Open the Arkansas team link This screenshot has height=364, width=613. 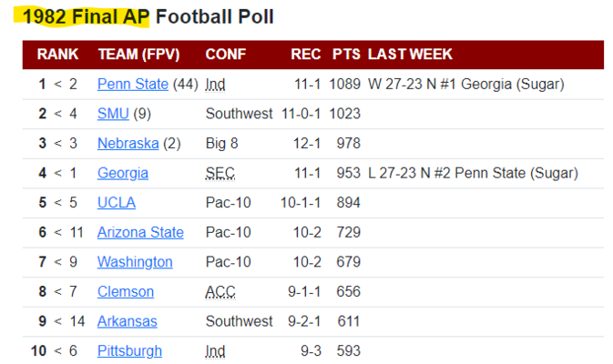(x=127, y=321)
